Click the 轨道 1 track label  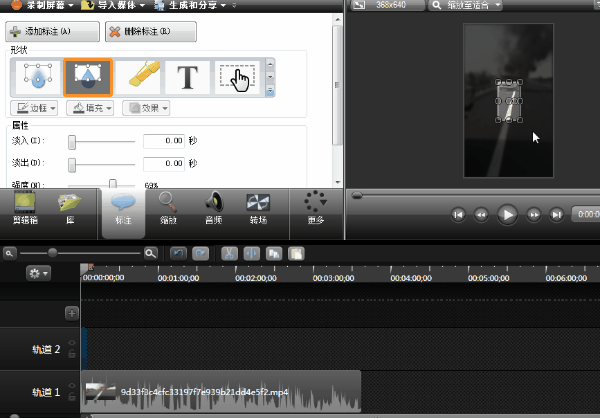(x=46, y=392)
